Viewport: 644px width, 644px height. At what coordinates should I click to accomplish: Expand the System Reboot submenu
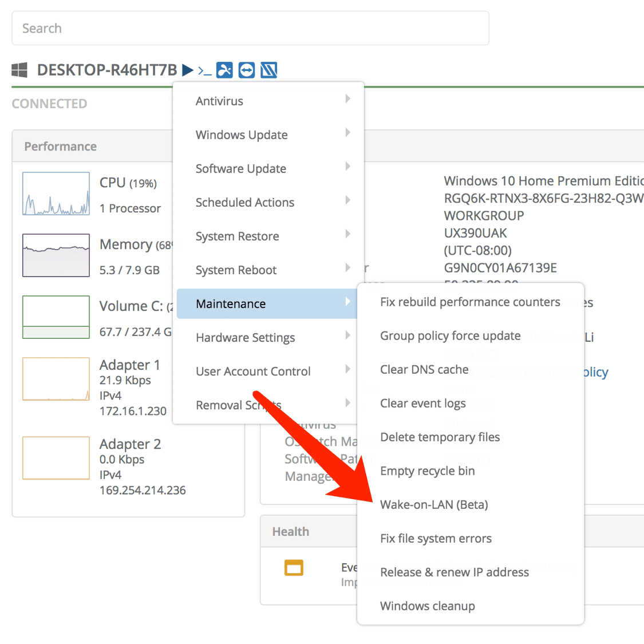(268, 270)
